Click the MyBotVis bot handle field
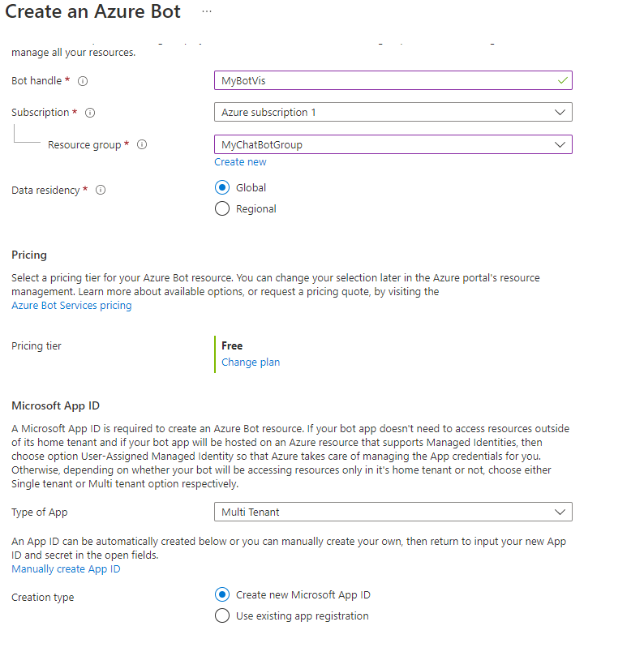 pos(393,80)
